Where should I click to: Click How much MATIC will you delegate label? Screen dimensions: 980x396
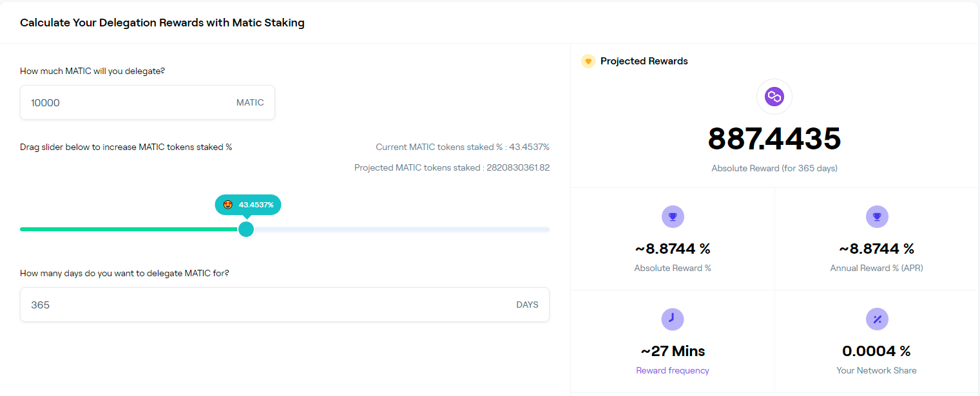[92, 71]
